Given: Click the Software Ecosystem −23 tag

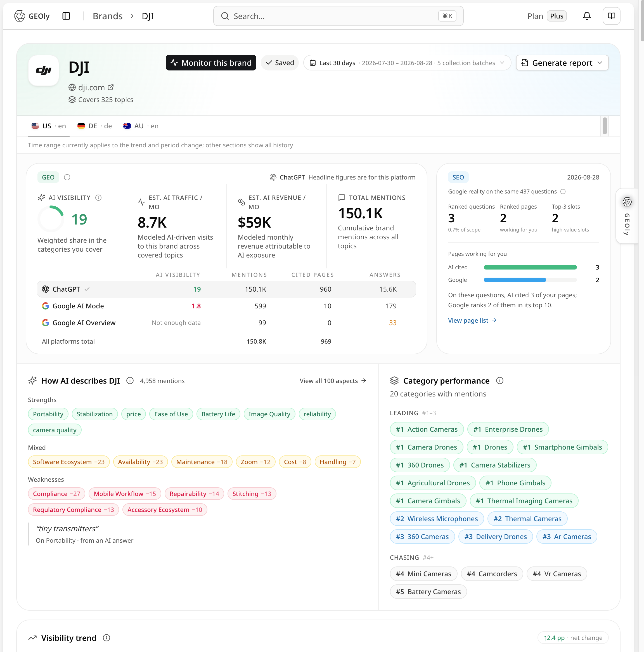Looking at the screenshot, I should click(x=69, y=462).
